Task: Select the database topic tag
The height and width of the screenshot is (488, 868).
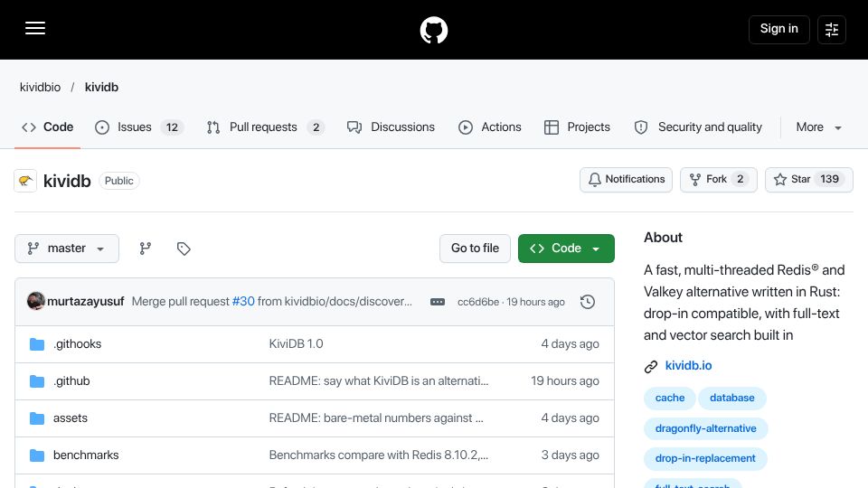Action: point(731,399)
